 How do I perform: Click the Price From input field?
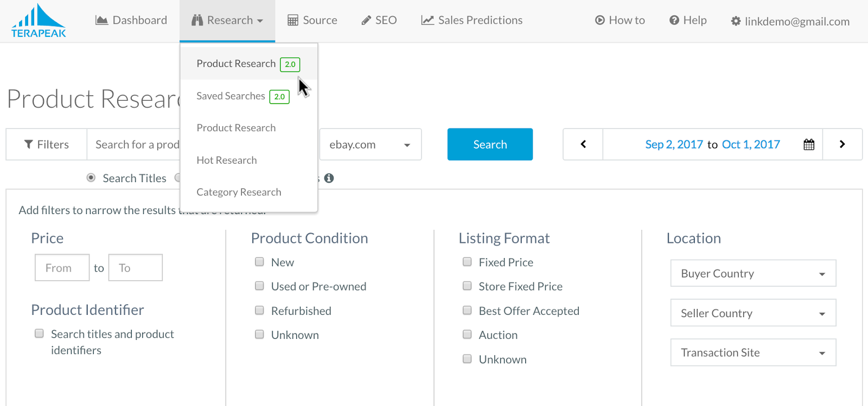coord(62,268)
